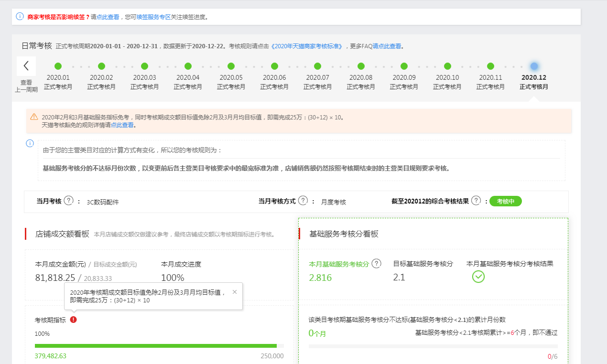The height and width of the screenshot is (364, 607).
Task: Select the 2020.04 assessment month marker
Action: click(x=188, y=66)
